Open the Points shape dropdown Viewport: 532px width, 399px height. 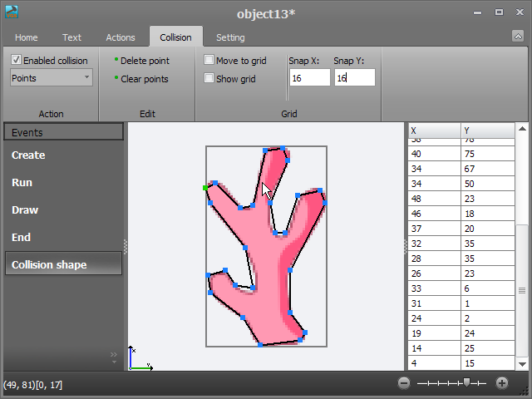pos(52,77)
